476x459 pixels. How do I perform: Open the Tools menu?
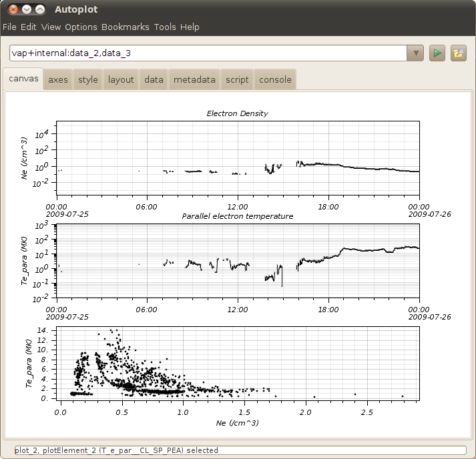pyautogui.click(x=165, y=27)
